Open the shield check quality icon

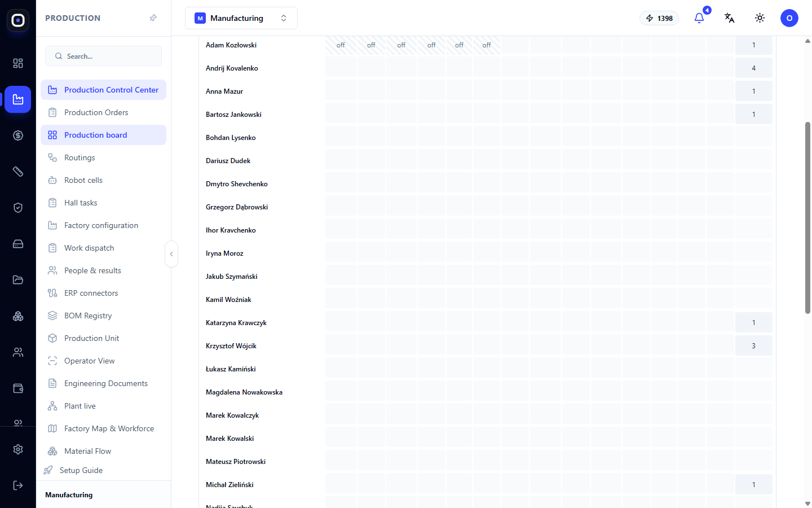click(x=18, y=208)
